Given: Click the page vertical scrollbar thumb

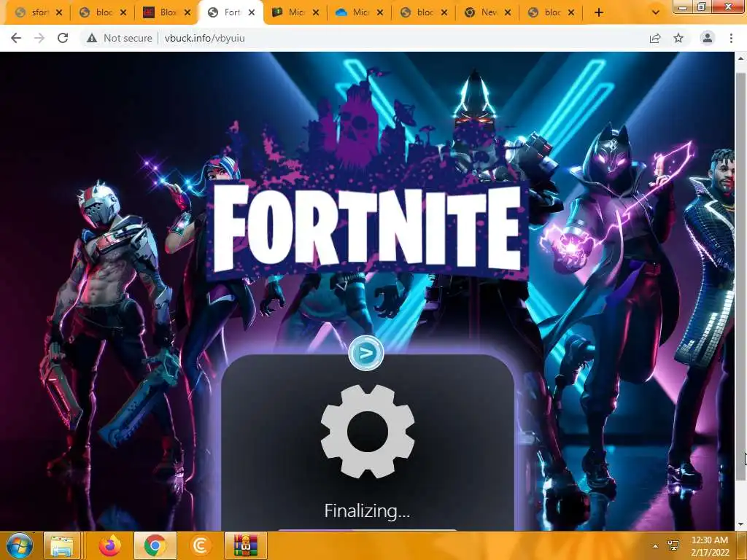Looking at the screenshot, I should (740, 276).
